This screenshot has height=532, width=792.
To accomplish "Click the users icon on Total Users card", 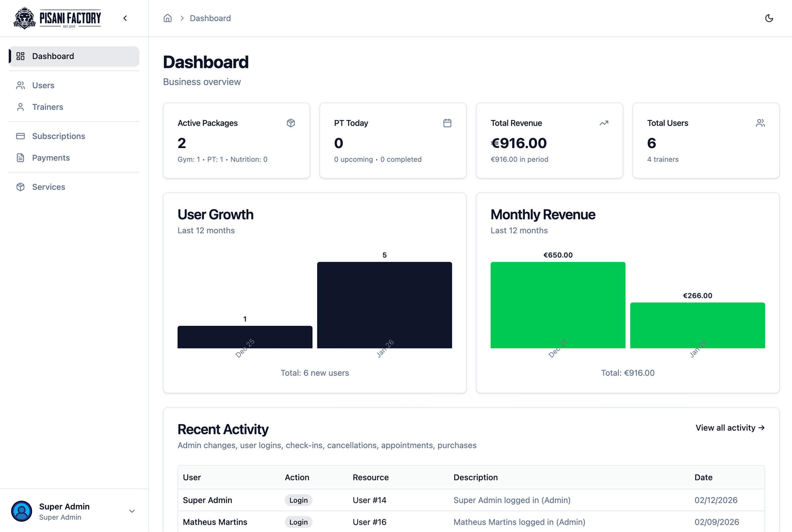I will point(760,123).
